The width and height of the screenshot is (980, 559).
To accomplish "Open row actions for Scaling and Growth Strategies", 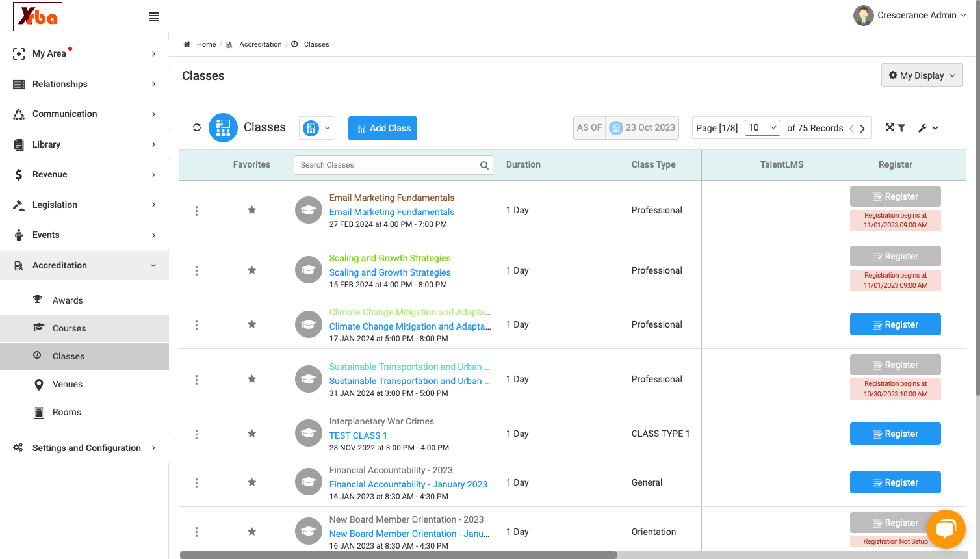I will (x=196, y=270).
